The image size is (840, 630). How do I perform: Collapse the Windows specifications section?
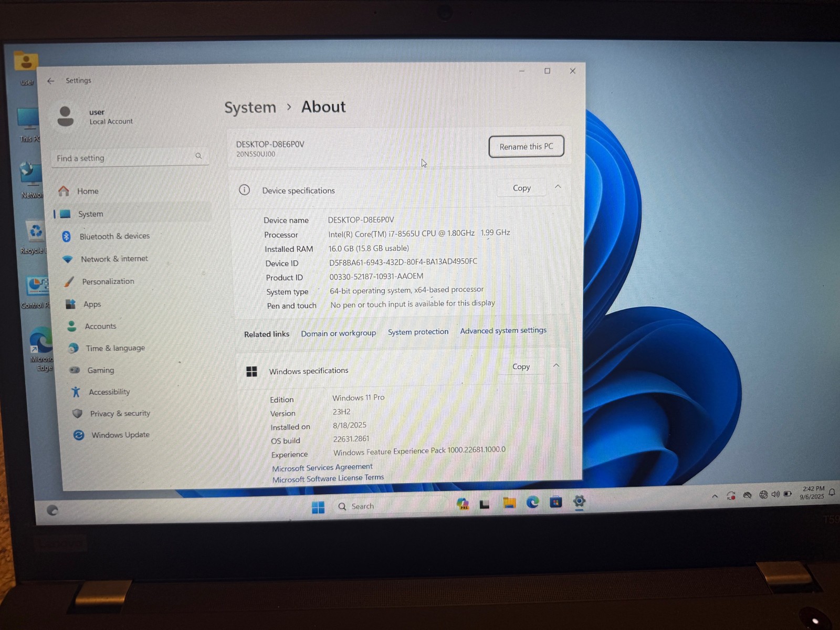coord(556,365)
